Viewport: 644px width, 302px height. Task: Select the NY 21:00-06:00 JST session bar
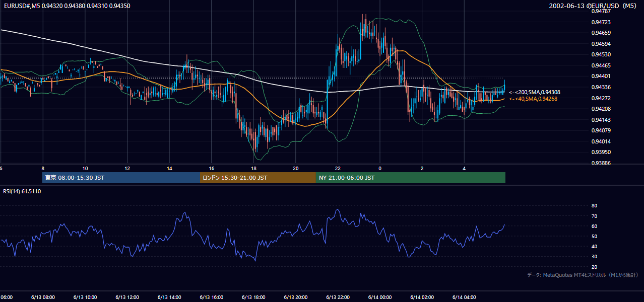point(411,178)
